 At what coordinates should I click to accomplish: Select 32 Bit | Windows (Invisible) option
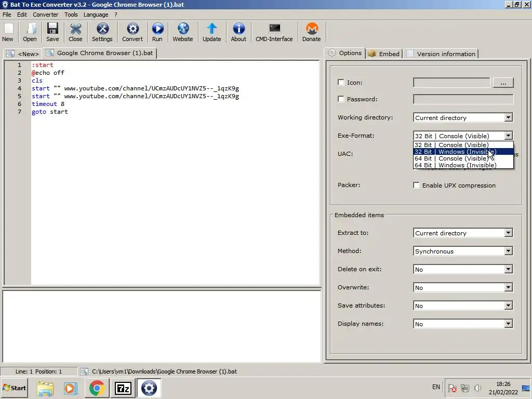coord(463,152)
